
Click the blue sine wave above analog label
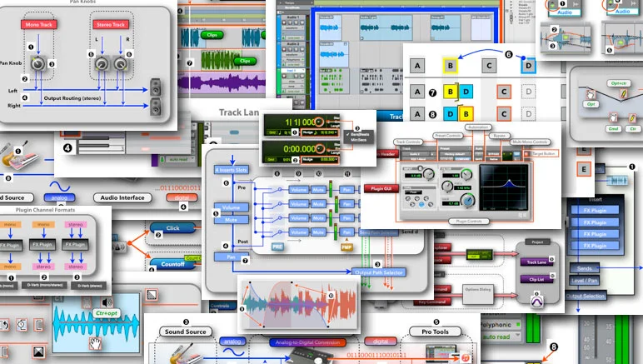pyautogui.click(x=60, y=187)
